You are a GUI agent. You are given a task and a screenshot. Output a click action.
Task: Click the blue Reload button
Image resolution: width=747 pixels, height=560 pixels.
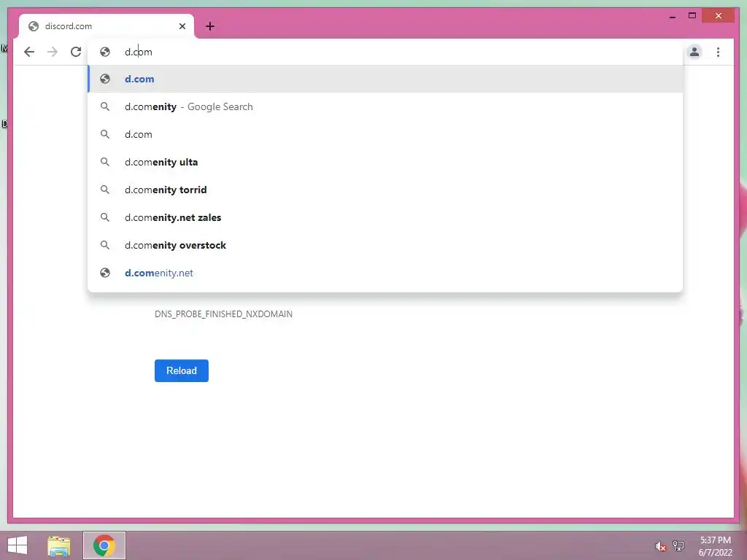182,370
